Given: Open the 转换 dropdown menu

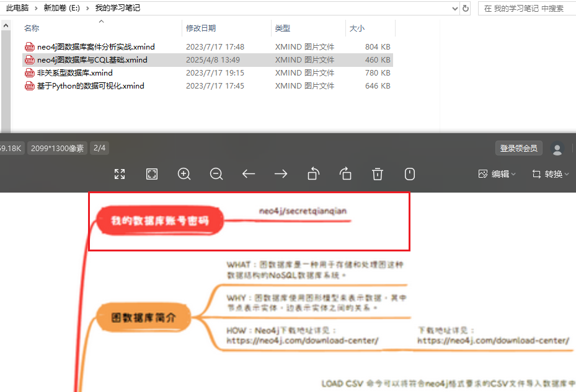Looking at the screenshot, I should pos(551,174).
